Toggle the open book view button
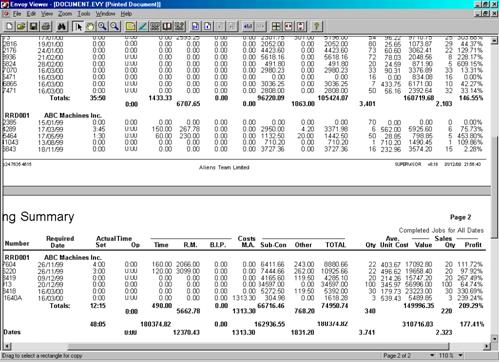This screenshot has width=499, height=362. click(167, 26)
